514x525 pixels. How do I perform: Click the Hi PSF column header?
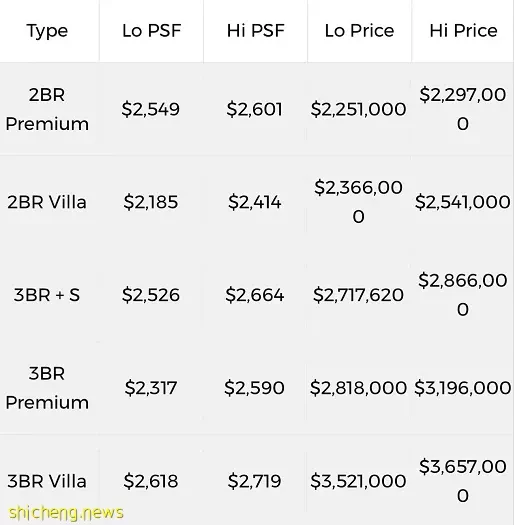[x=255, y=30]
